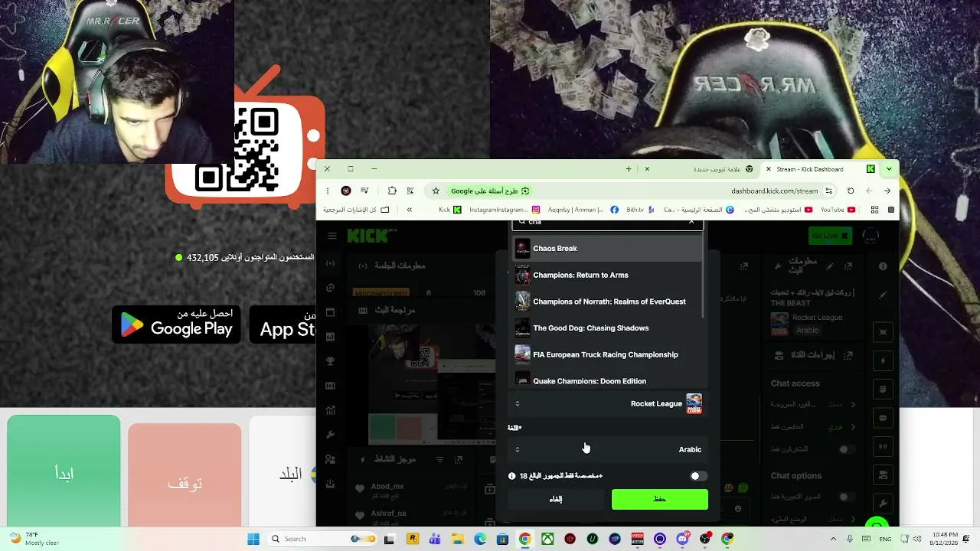980x551 pixels.
Task: Open Chrome three-dot menu
Action: click(x=328, y=191)
